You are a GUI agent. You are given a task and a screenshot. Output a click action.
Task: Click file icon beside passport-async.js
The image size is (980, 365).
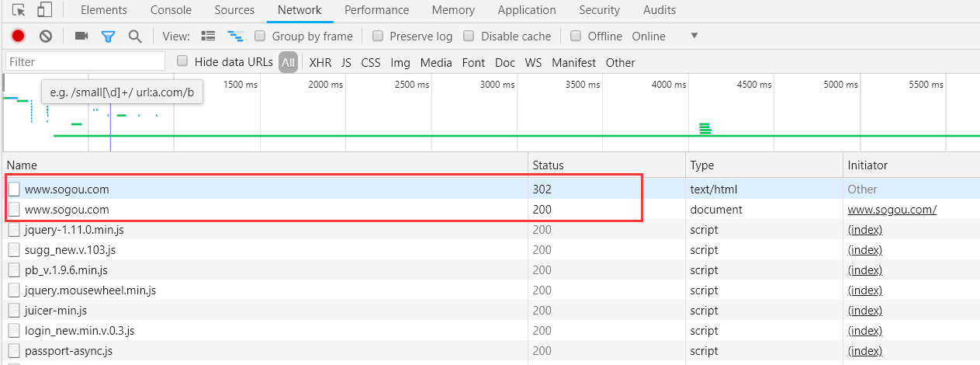(14, 350)
